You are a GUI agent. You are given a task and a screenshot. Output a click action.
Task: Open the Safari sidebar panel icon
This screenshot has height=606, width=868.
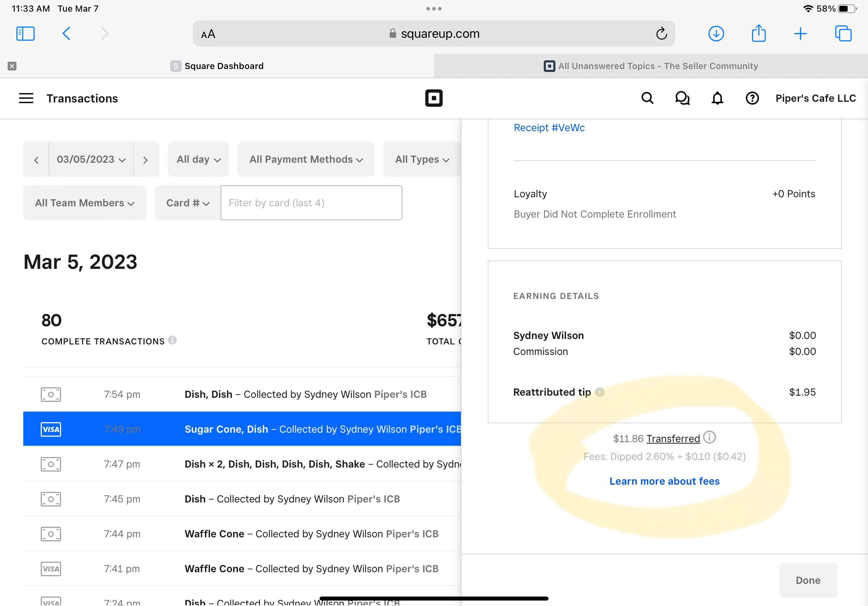[x=25, y=34]
